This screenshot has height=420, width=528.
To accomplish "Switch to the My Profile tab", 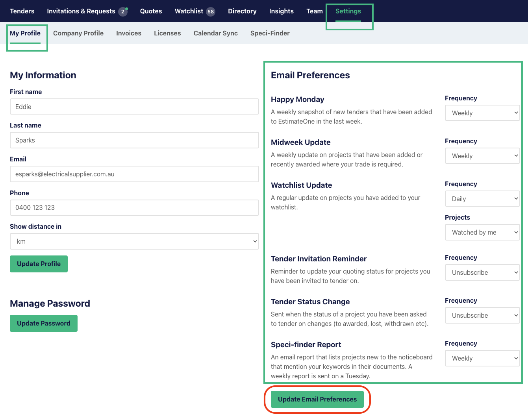I will [x=25, y=33].
